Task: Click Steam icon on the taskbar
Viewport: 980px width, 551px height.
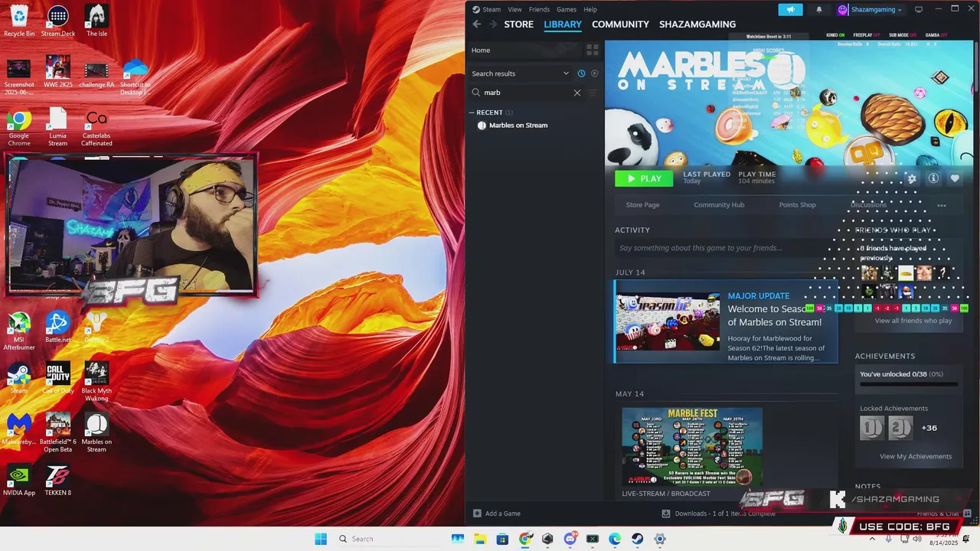Action: 637,539
